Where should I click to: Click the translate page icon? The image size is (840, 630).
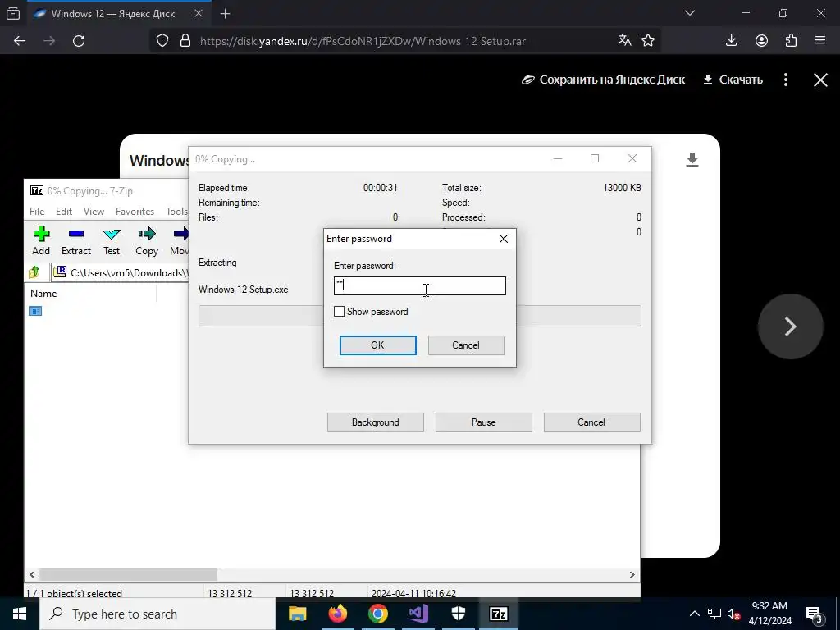[624, 40]
